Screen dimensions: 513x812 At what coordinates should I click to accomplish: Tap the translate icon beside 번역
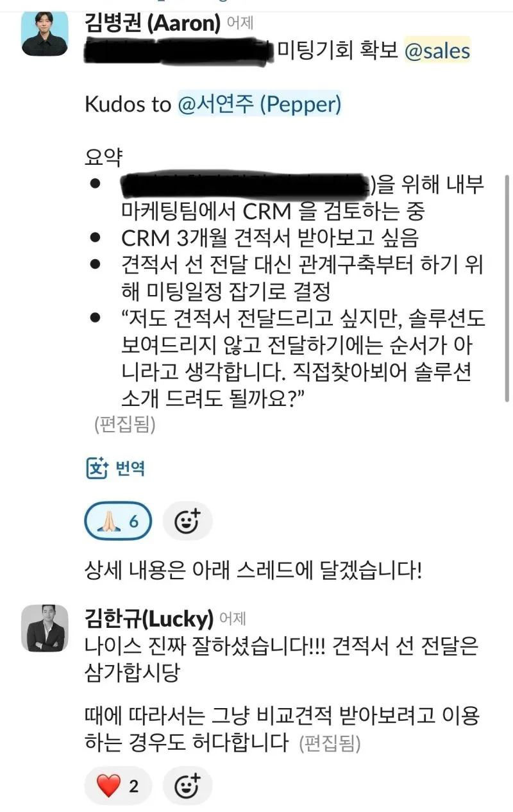tap(97, 468)
